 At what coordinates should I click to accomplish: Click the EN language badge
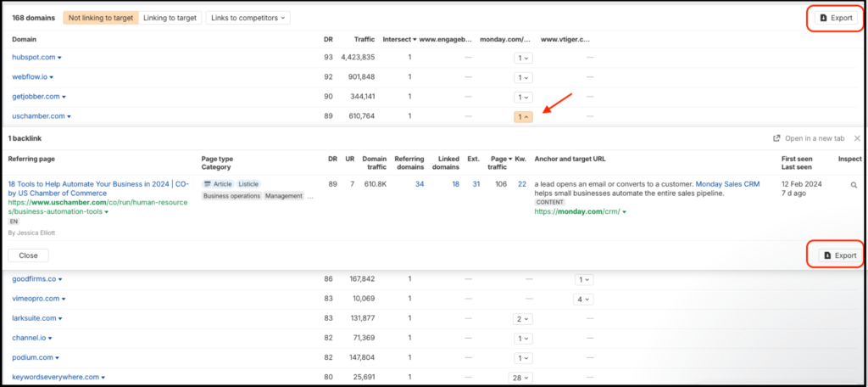click(14, 222)
